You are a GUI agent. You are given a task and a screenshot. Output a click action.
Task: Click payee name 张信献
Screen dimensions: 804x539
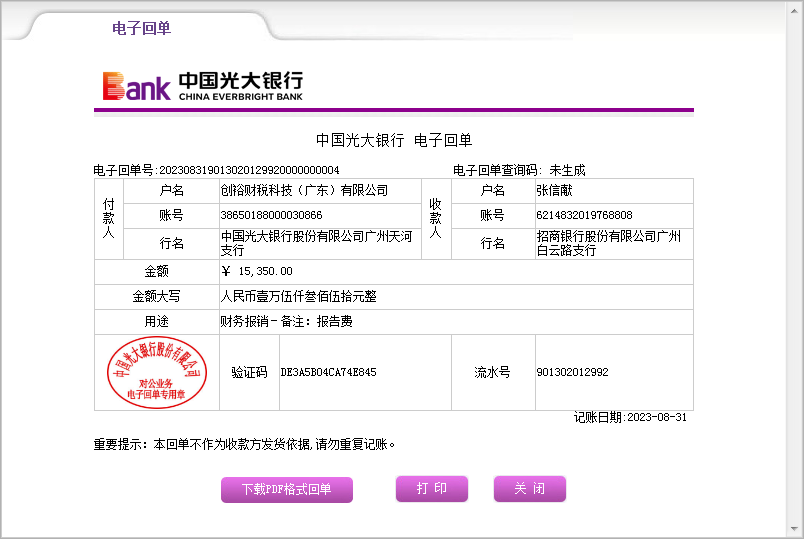(554, 190)
